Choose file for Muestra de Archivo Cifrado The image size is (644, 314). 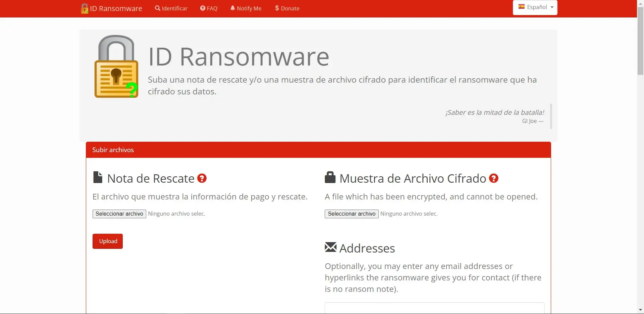pos(352,214)
